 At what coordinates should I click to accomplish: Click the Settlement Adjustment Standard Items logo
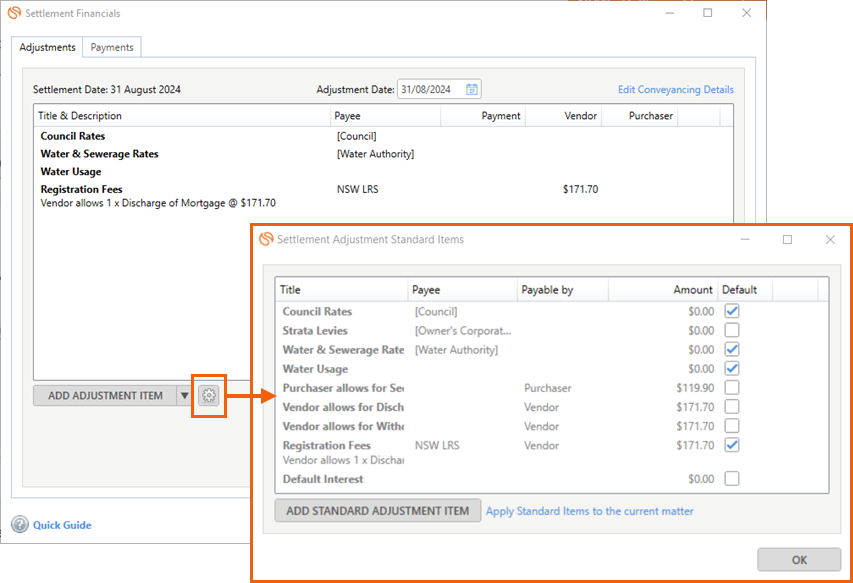tap(266, 239)
